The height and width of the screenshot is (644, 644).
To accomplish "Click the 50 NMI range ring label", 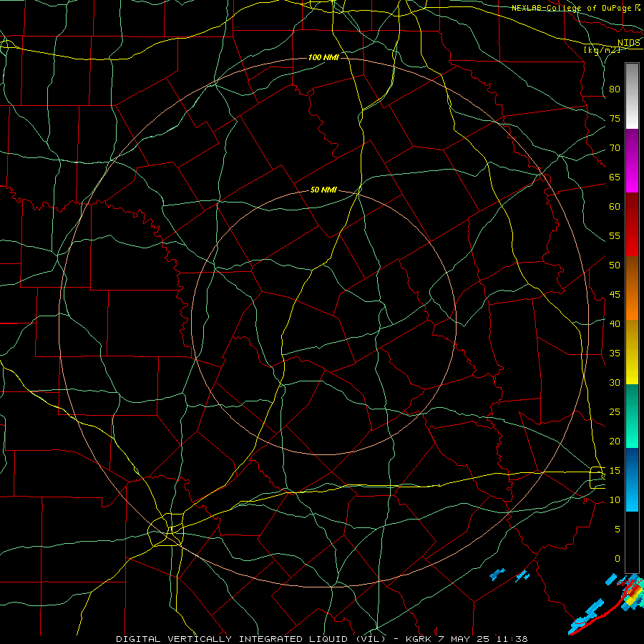I will pos(323,190).
